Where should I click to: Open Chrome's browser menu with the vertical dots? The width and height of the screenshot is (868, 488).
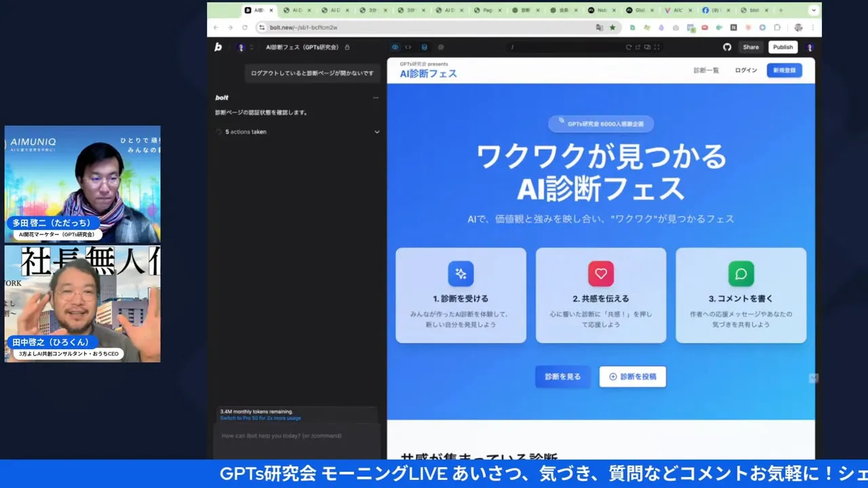(x=812, y=28)
